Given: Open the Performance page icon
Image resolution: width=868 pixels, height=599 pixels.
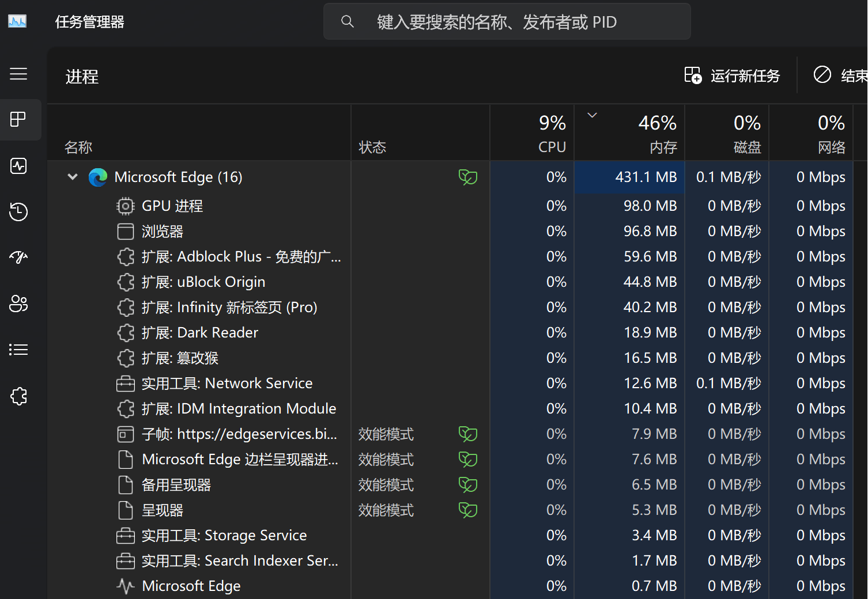Looking at the screenshot, I should pyautogui.click(x=18, y=166).
